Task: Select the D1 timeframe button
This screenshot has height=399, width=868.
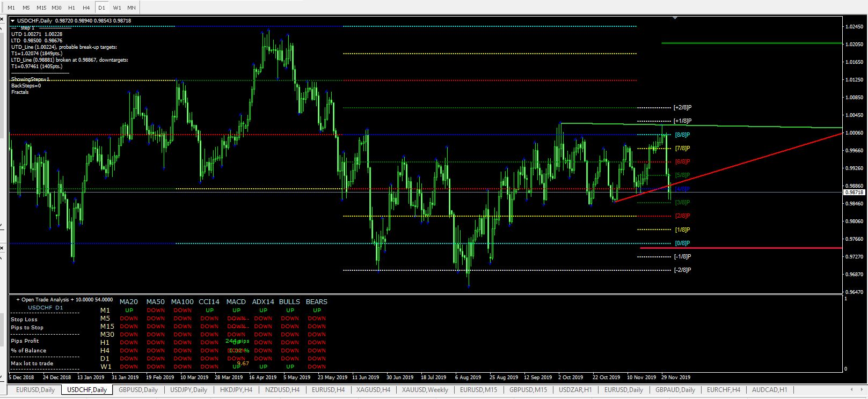Action: (102, 8)
